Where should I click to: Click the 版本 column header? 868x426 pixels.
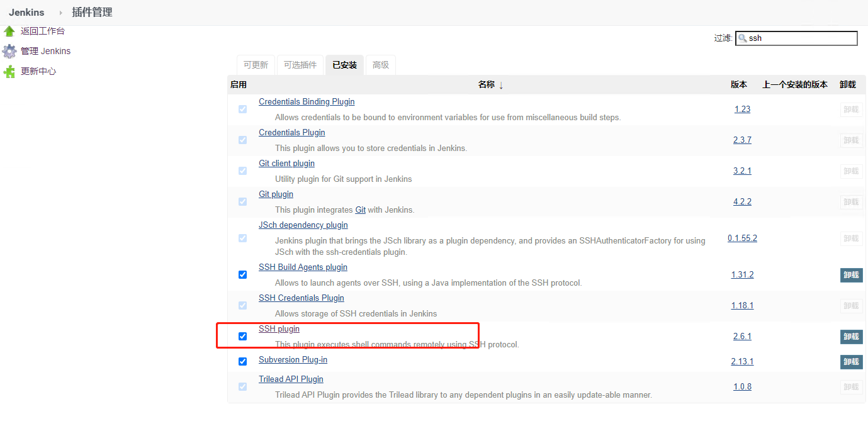point(739,85)
